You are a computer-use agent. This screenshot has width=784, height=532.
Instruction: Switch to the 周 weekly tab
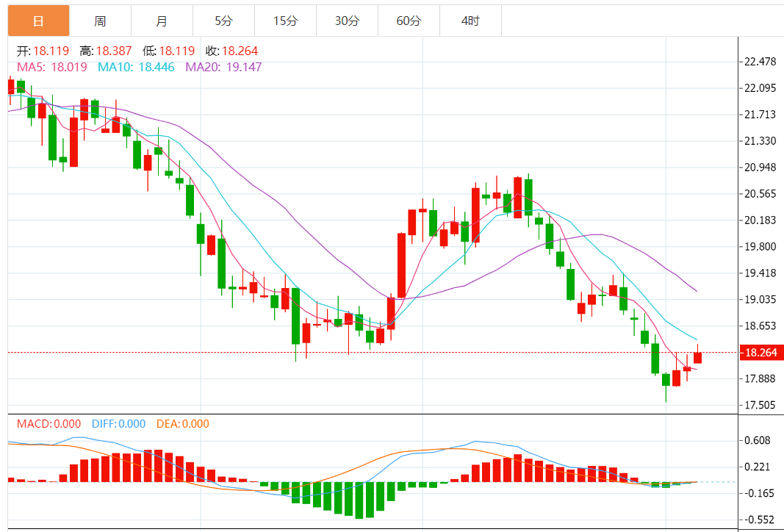[100, 21]
